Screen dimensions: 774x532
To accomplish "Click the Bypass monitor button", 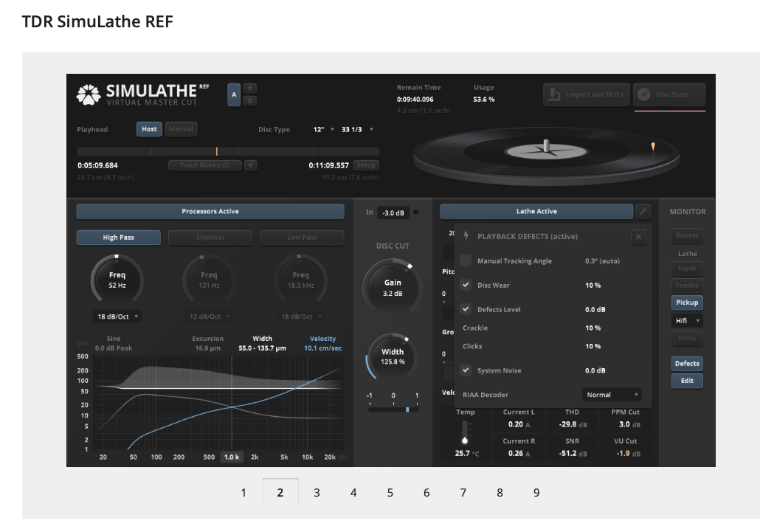I will [687, 235].
